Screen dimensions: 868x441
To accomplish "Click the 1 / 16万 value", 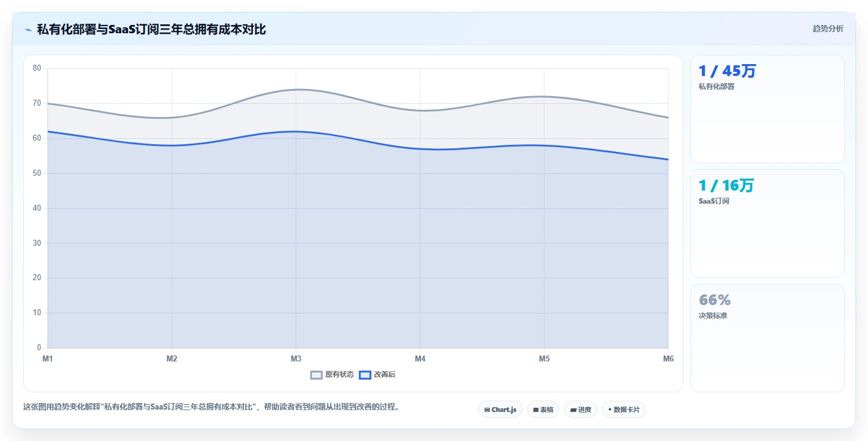I will coord(726,186).
